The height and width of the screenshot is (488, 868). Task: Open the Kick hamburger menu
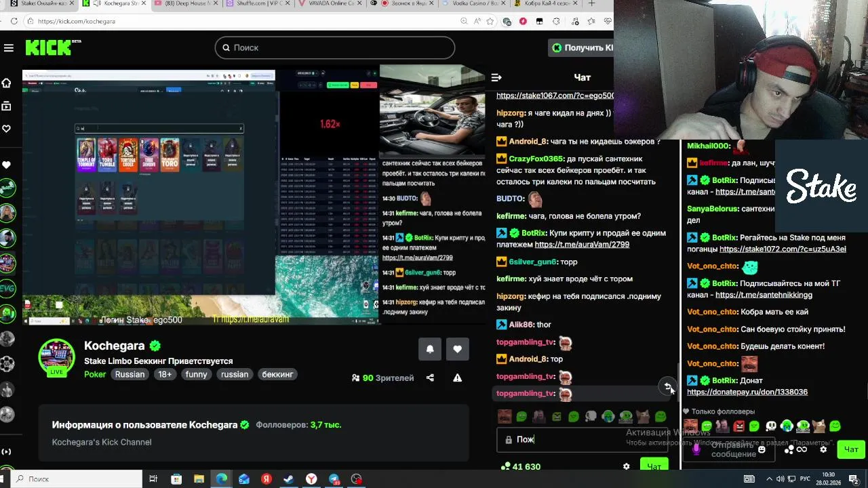(x=8, y=47)
